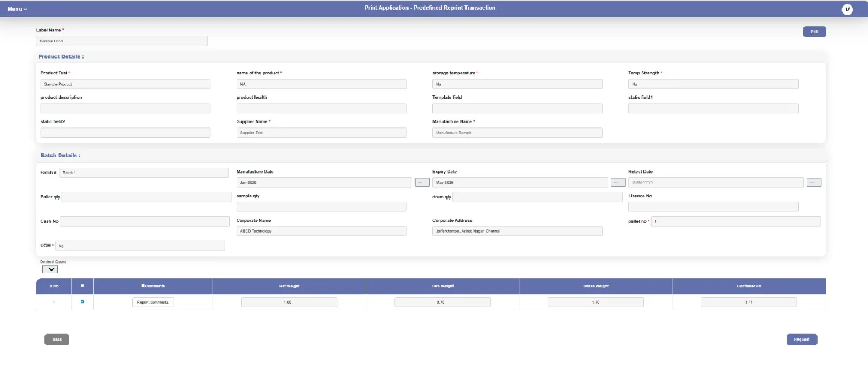Click the Corporate Address field
The width and height of the screenshot is (868, 366).
point(517,231)
